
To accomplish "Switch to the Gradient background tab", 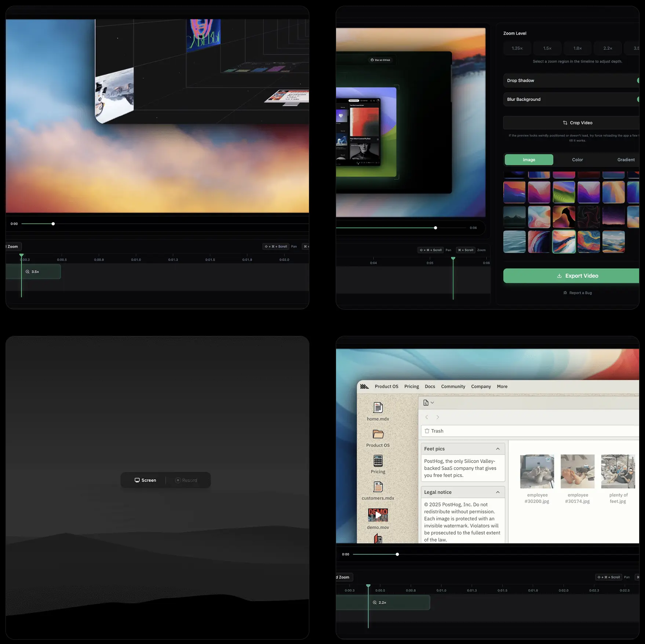I will 626,160.
